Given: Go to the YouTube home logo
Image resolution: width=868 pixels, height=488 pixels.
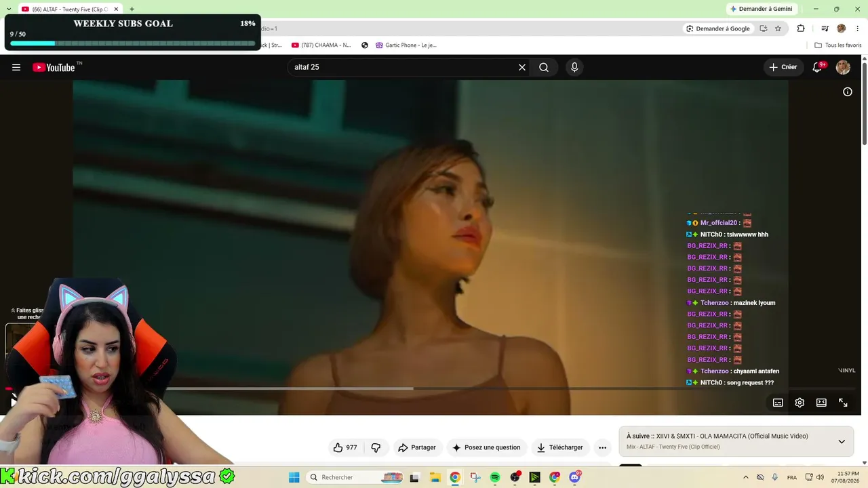Looking at the screenshot, I should (54, 67).
